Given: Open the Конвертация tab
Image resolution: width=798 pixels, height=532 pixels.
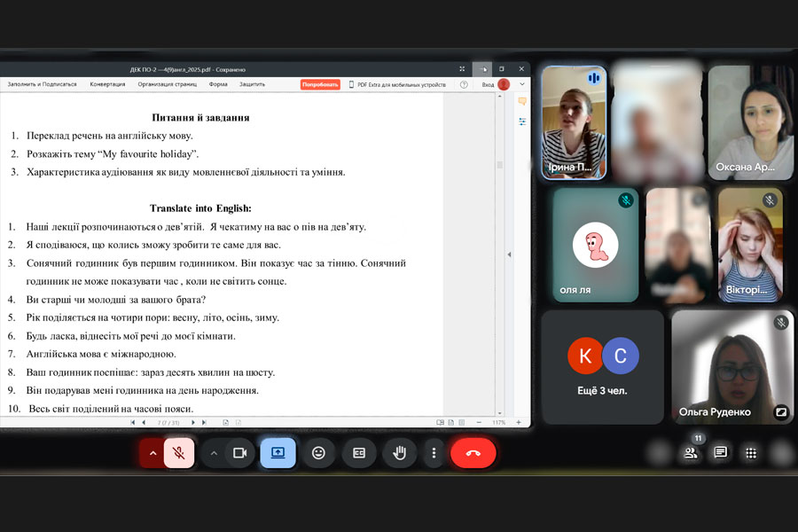Looking at the screenshot, I should [x=107, y=84].
